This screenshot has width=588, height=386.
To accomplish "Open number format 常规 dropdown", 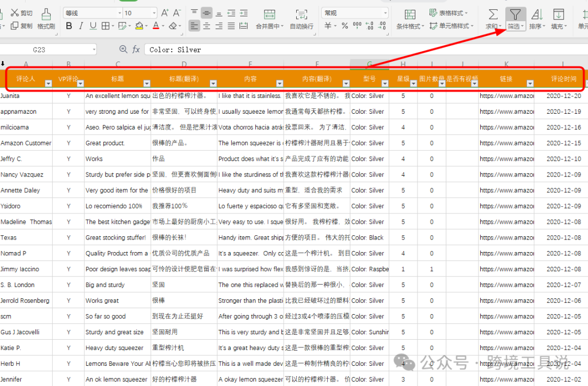I will [385, 13].
